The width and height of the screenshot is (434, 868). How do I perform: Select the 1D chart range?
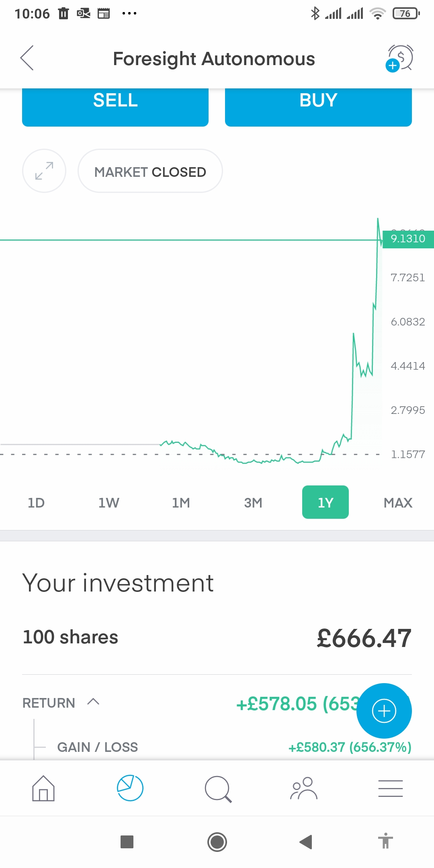point(36,502)
